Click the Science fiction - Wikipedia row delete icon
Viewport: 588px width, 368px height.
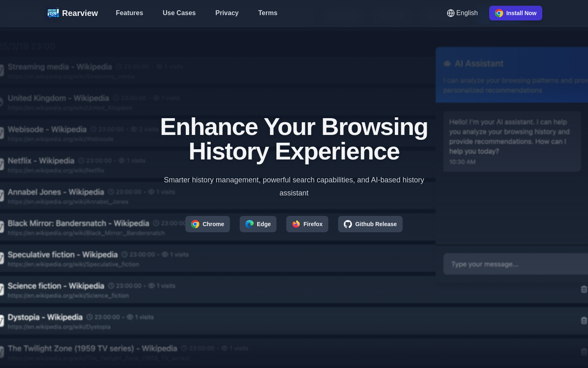coord(584,289)
